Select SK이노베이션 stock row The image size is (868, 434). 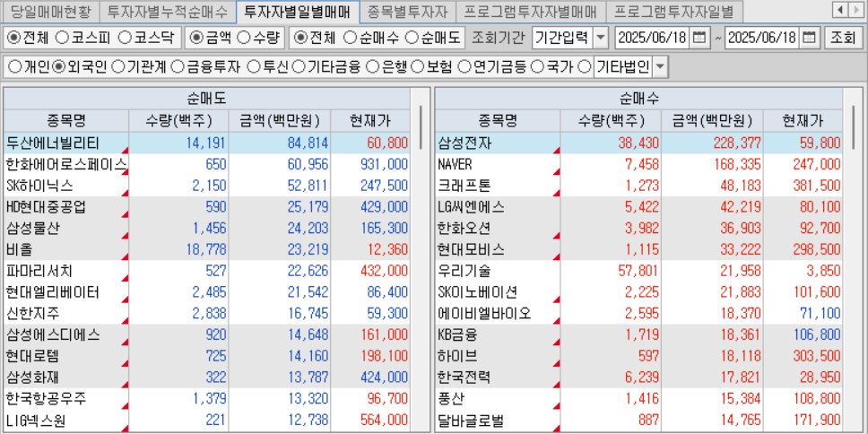pyautogui.click(x=639, y=291)
